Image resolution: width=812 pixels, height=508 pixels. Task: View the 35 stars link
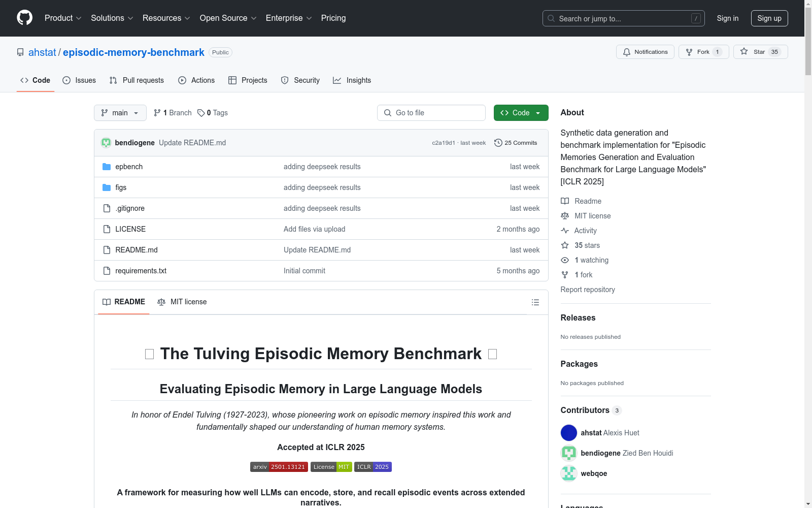point(580,245)
